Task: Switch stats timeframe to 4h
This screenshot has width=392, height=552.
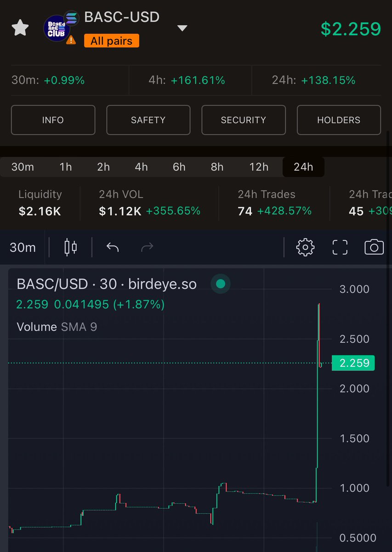Action: pyautogui.click(x=141, y=167)
